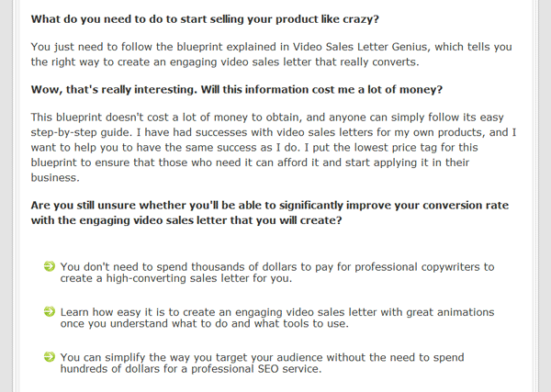Viewport: 551px width, 392px height.
Task: Click bullet text about great animations
Action: [x=277, y=318]
